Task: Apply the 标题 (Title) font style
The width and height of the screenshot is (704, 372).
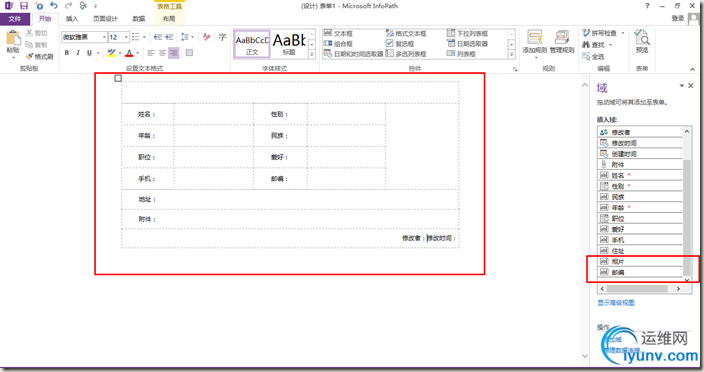Action: tap(289, 44)
